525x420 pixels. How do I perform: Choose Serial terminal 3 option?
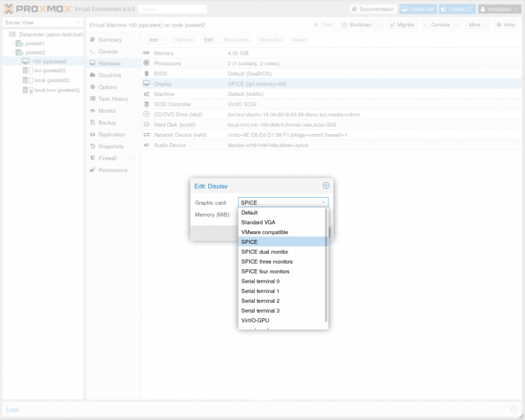(x=282, y=311)
